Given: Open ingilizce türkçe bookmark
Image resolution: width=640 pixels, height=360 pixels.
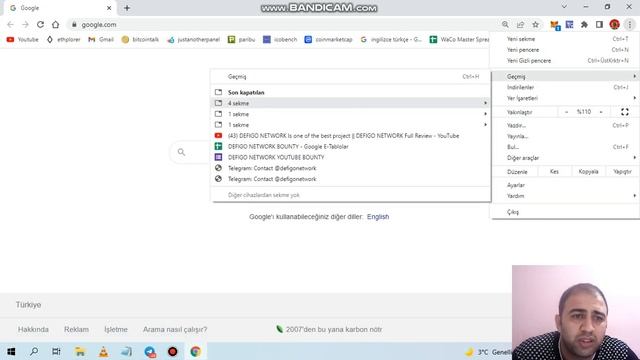Looking at the screenshot, I should (391, 40).
